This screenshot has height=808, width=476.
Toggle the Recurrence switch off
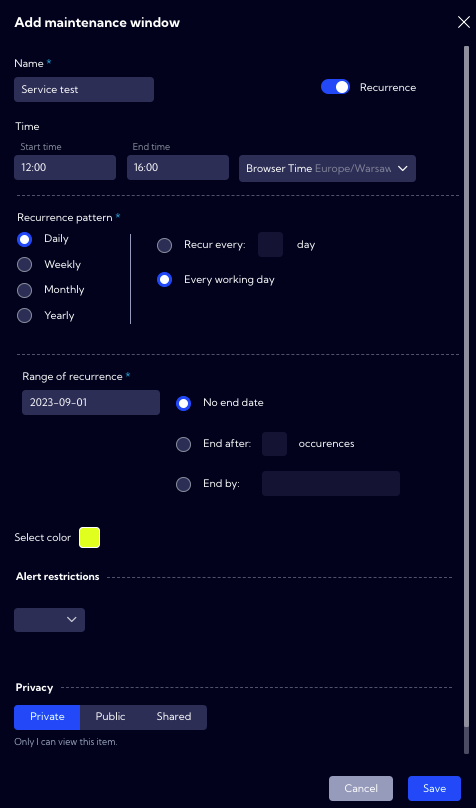[335, 87]
